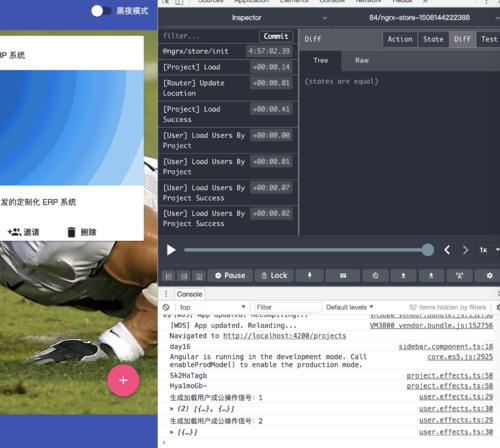Click the timer slider toggle icon
The image size is (500, 448).
pos(375,276)
